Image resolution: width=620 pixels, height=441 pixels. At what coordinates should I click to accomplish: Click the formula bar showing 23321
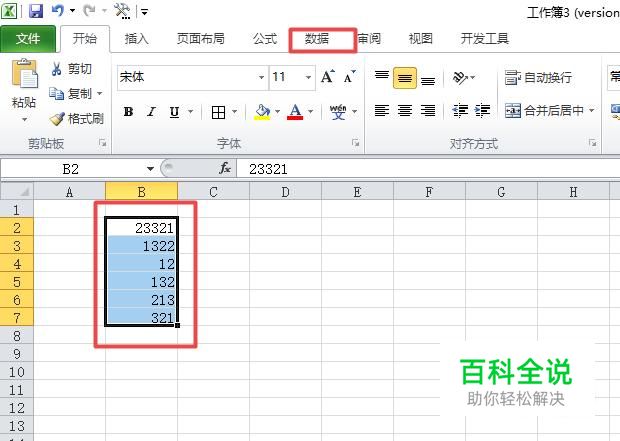[429, 169]
